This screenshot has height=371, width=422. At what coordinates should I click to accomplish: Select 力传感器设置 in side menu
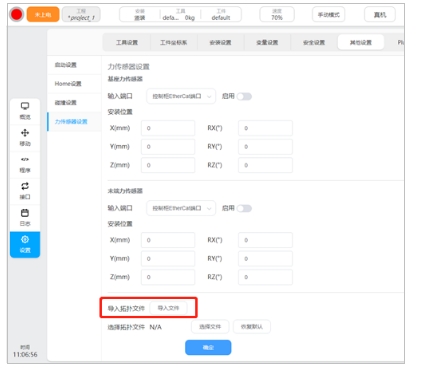click(74, 121)
